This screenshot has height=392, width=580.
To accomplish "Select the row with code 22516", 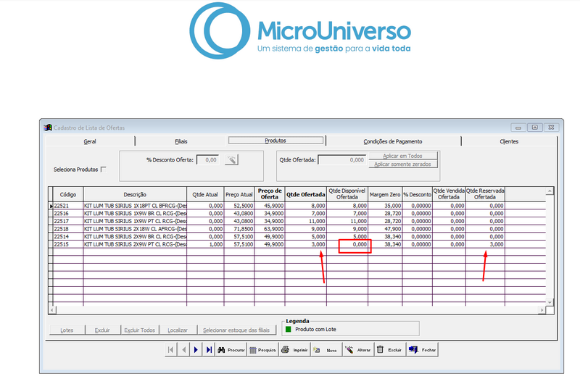I will coord(298,213).
